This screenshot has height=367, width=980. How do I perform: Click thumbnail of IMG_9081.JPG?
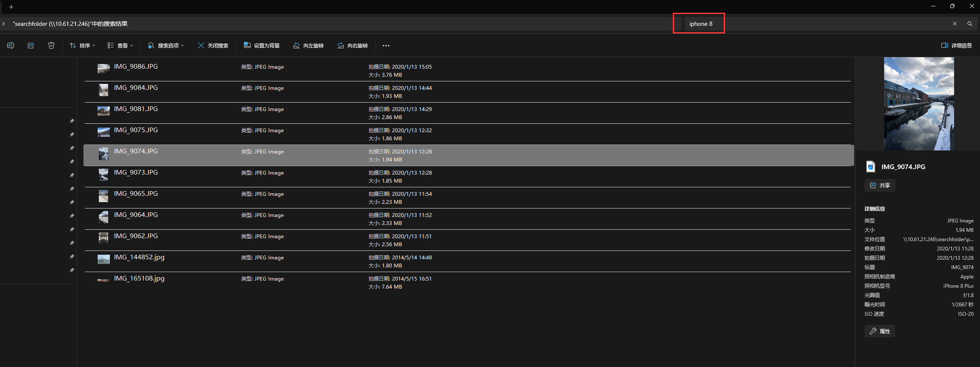pyautogui.click(x=104, y=111)
